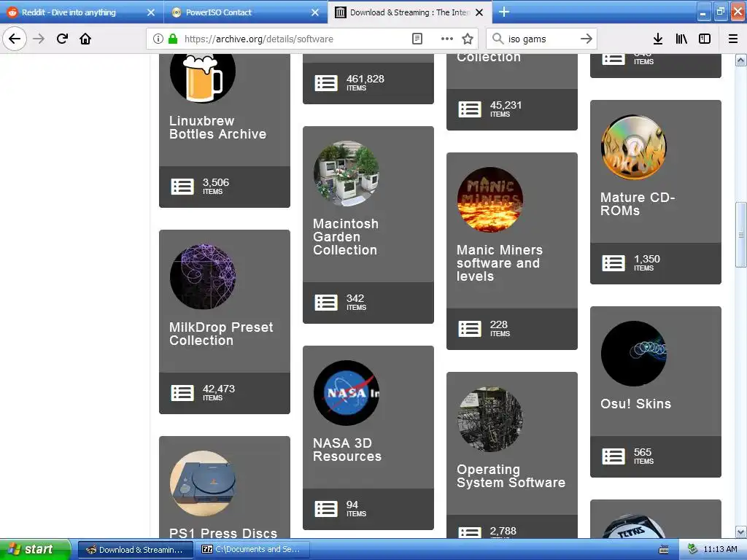Open the browser home page
This screenshot has width=747, height=560.
pyautogui.click(x=85, y=39)
